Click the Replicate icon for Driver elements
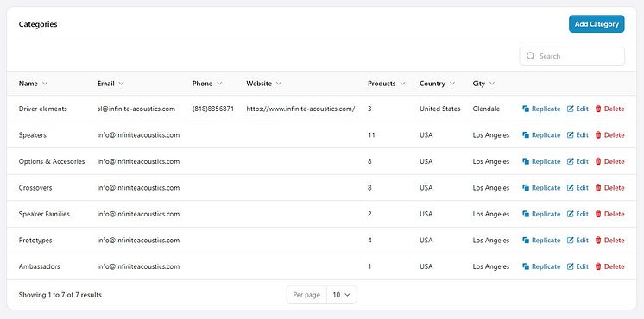 point(526,109)
